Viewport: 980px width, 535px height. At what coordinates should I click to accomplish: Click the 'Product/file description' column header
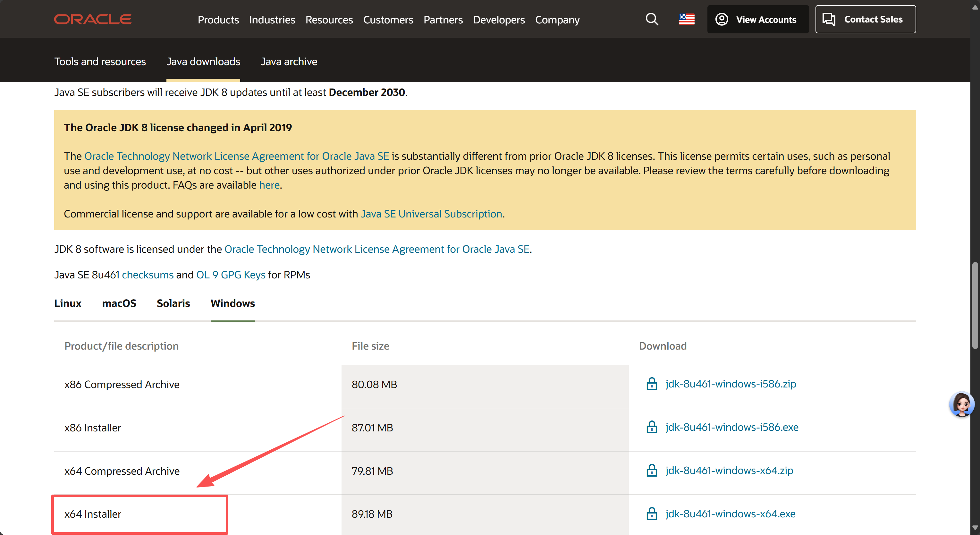pyautogui.click(x=121, y=346)
